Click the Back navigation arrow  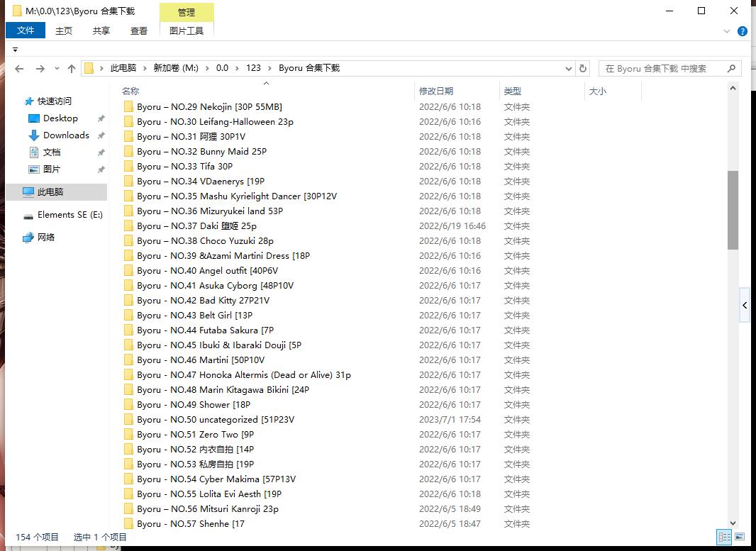pyautogui.click(x=19, y=69)
